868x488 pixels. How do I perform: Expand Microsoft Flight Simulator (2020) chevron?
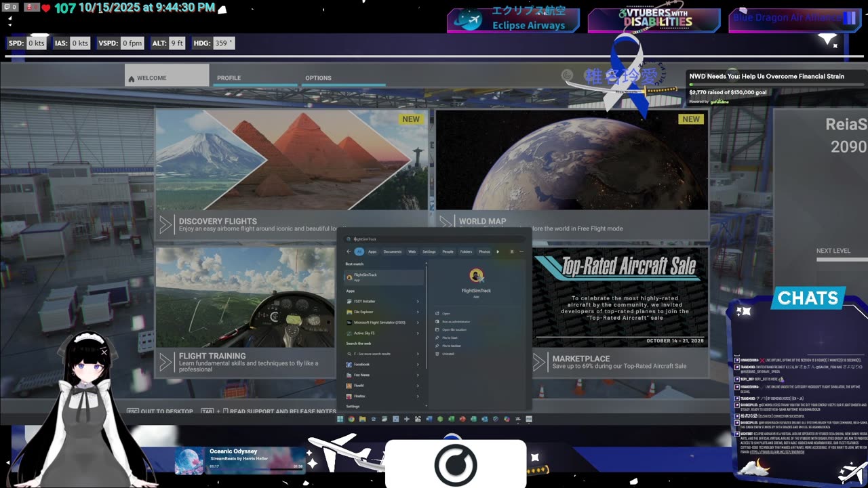[418, 323]
